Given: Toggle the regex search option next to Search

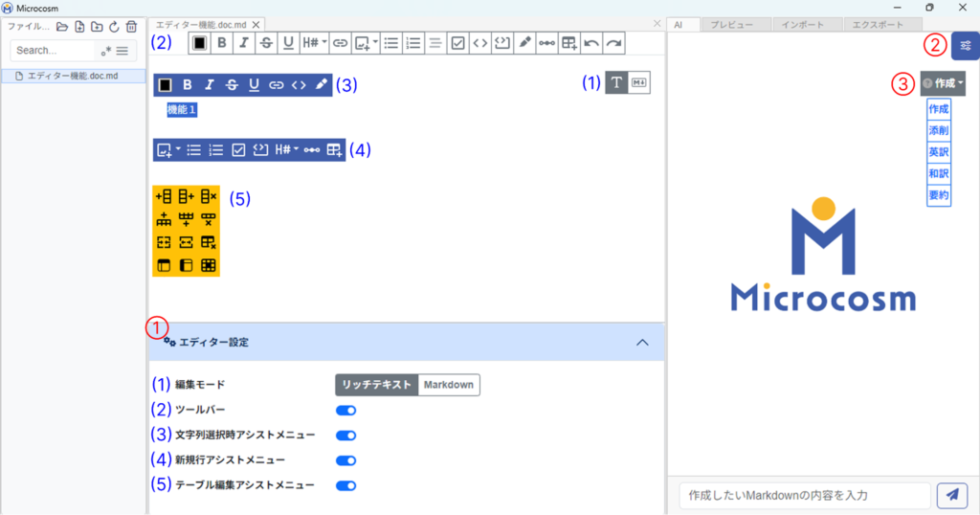Looking at the screenshot, I should tap(105, 51).
